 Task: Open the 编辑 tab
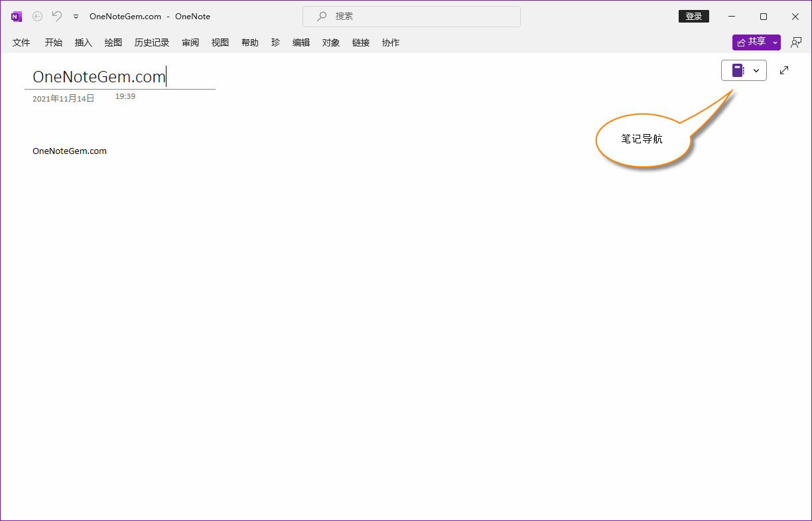(301, 42)
